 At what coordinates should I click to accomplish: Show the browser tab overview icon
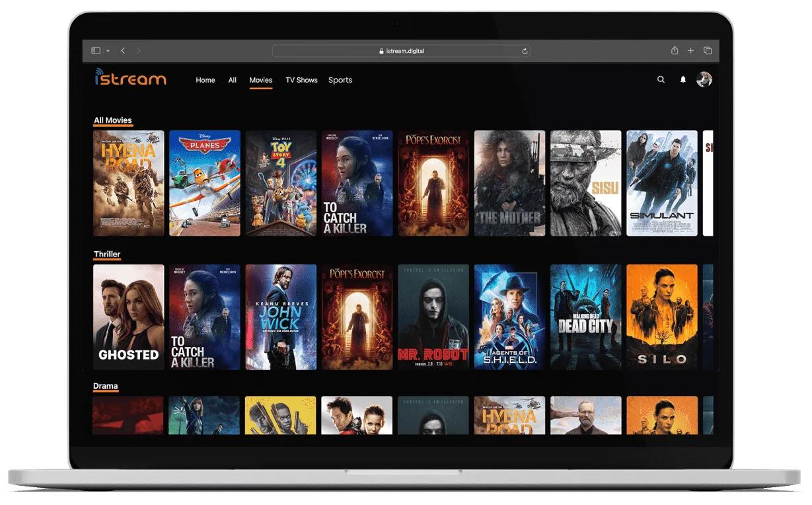708,51
